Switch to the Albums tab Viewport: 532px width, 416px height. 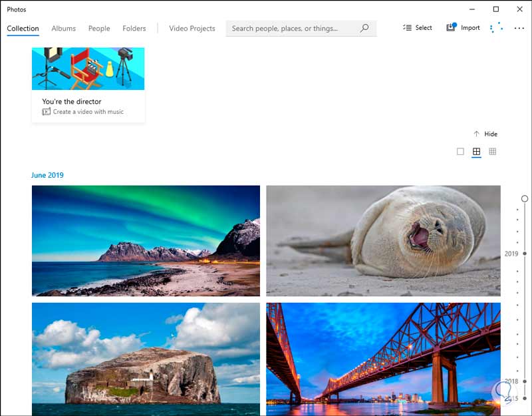coord(63,29)
